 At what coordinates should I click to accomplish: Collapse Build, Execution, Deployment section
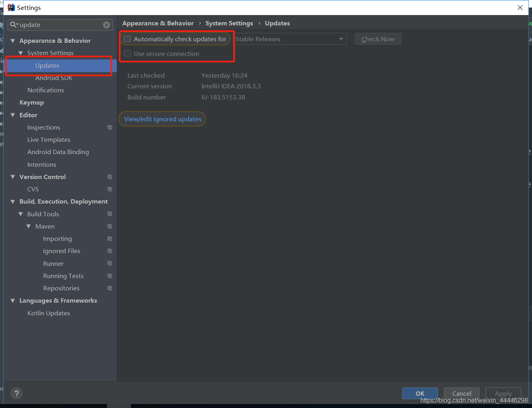[x=13, y=202]
